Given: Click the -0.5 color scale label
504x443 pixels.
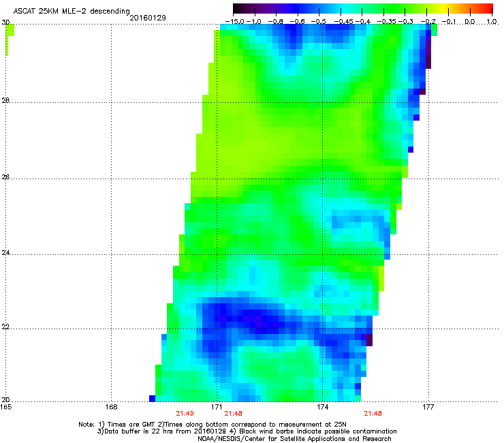Looking at the screenshot, I should point(319,22).
